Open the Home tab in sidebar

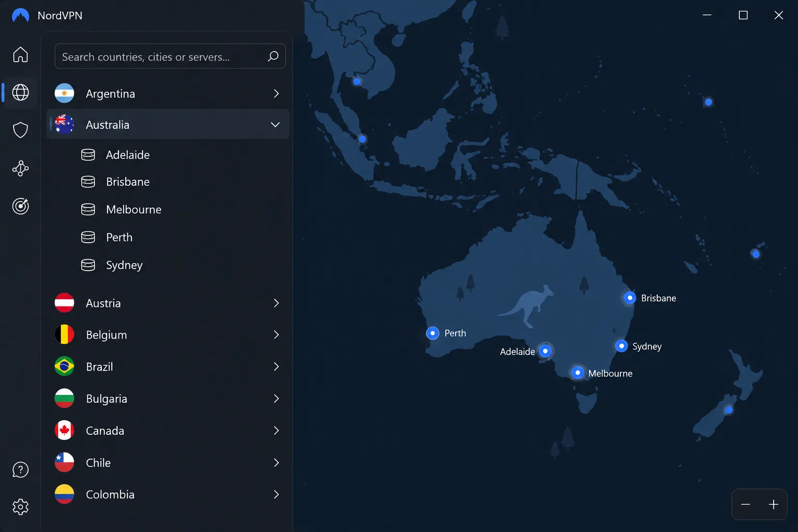20,55
